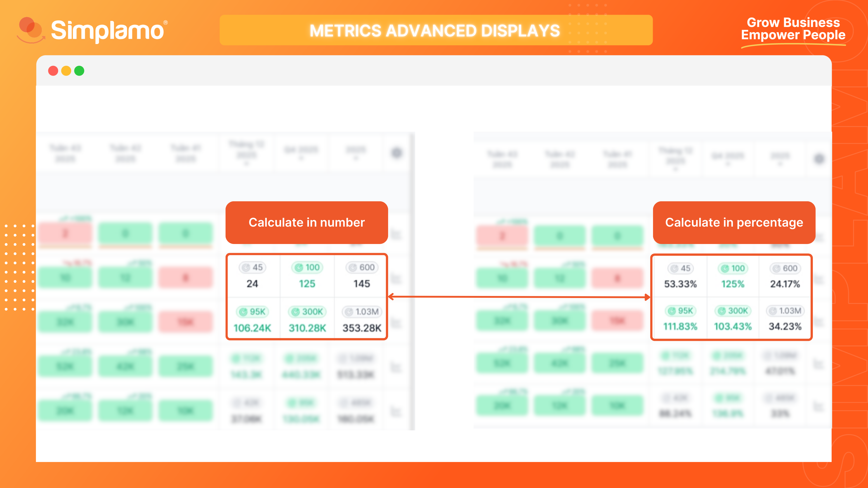The width and height of the screenshot is (868, 488).
Task: Open the blurred gear settings icon in left table header
Action: point(397,153)
